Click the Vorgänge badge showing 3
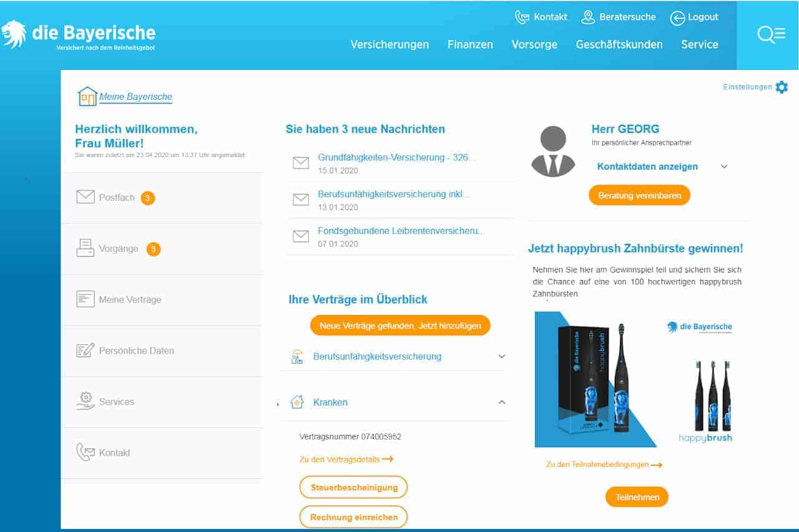The image size is (799, 532). [154, 249]
